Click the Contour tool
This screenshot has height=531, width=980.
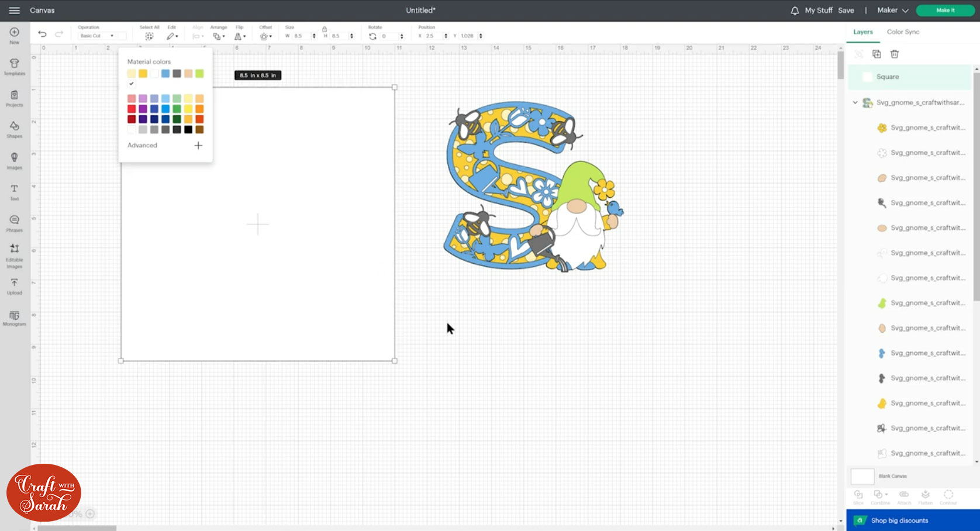(x=948, y=497)
